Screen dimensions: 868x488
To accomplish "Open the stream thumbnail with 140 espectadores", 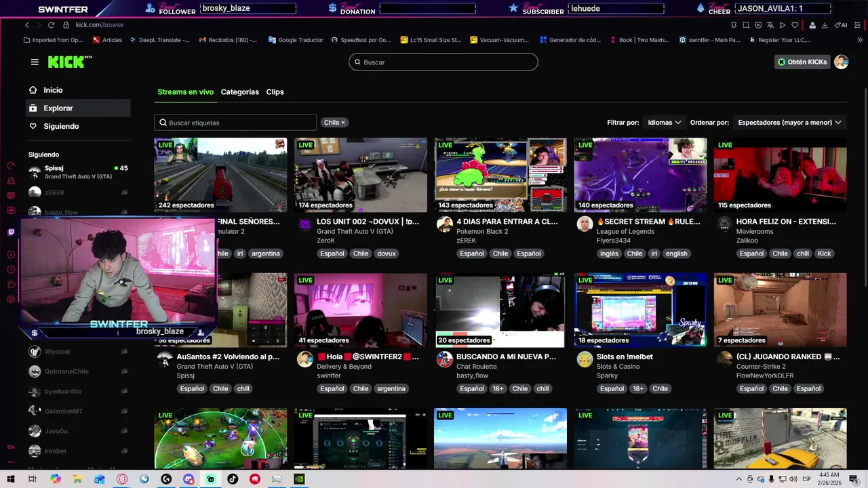I will [x=641, y=176].
